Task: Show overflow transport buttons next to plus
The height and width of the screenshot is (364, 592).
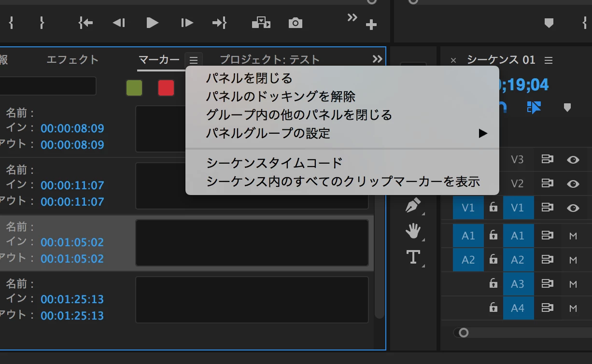Action: 352,17
